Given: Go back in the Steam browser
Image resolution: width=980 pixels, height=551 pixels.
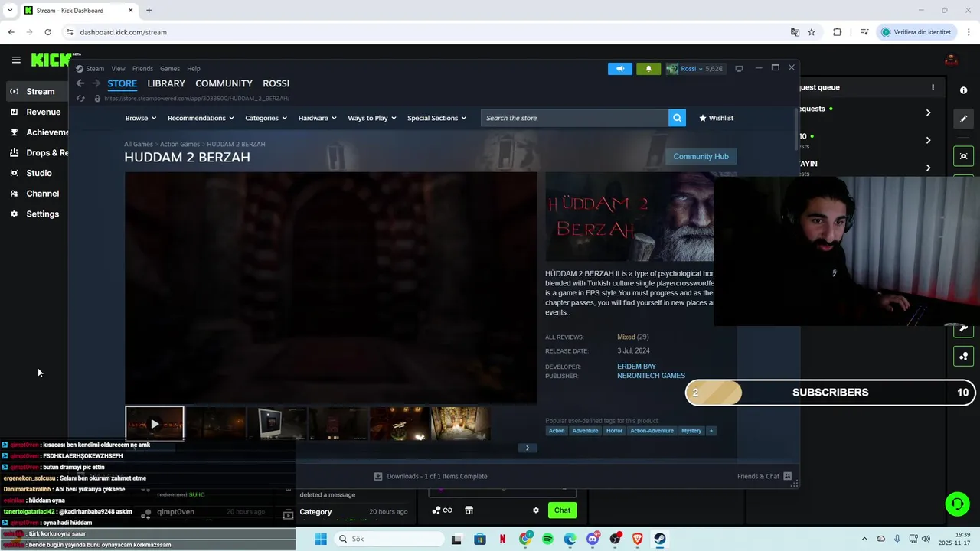Looking at the screenshot, I should pos(80,83).
